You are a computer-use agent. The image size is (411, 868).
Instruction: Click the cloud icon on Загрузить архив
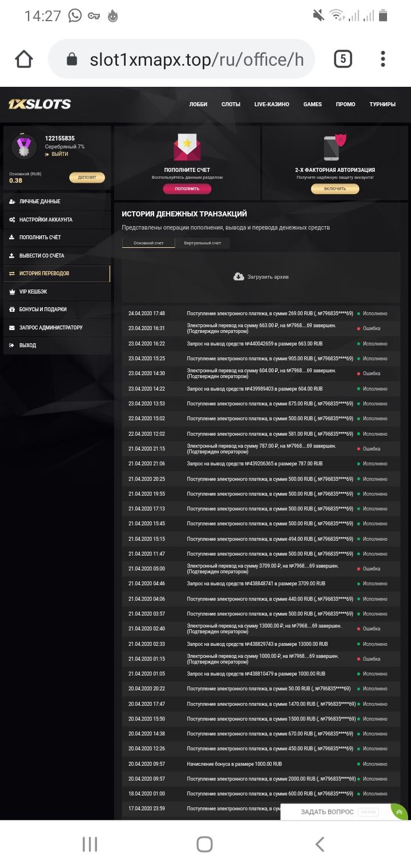239,276
